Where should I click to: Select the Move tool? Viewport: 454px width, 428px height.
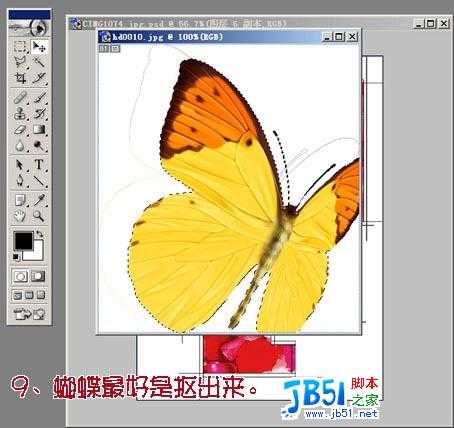pos(39,46)
